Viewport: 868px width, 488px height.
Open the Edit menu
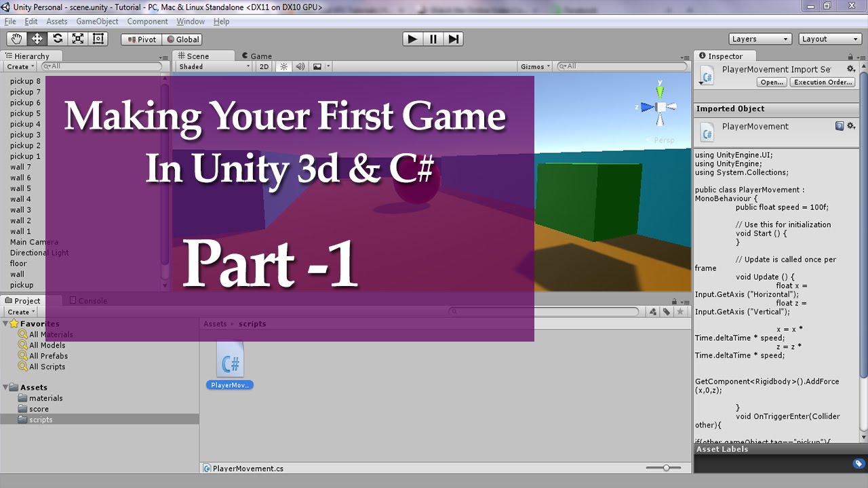[31, 22]
